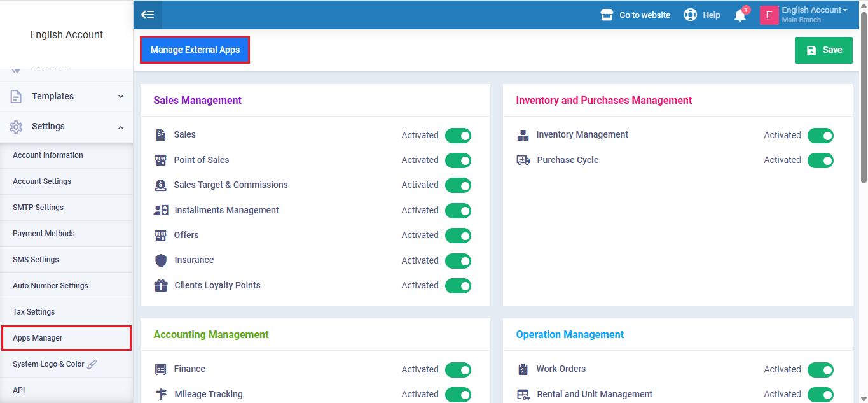Image resolution: width=868 pixels, height=403 pixels.
Task: Click the sidebar collapse arrow icon
Action: click(148, 15)
